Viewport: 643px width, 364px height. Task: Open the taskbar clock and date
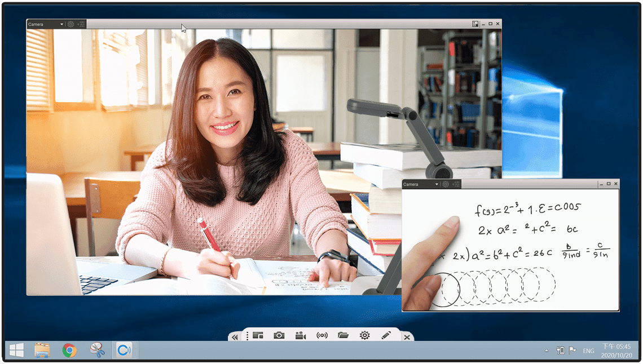[x=616, y=351]
